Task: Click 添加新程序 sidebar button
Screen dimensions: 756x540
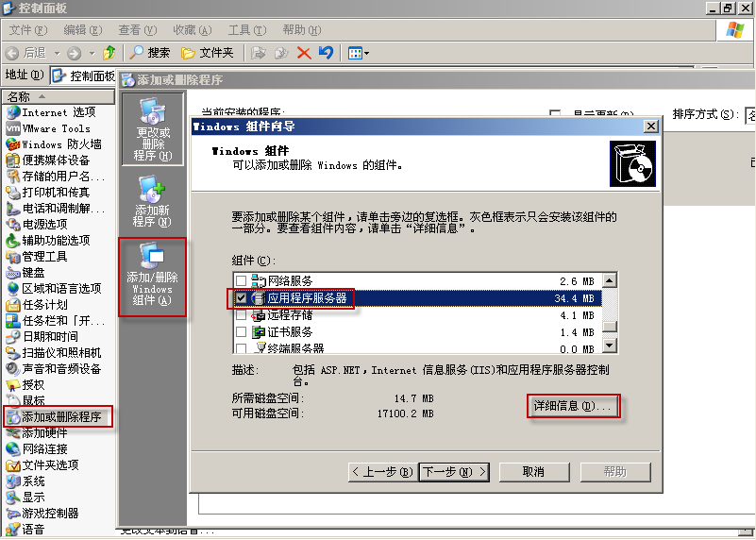Action: (x=152, y=201)
